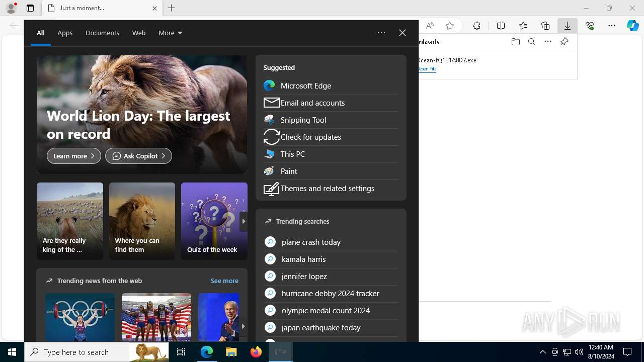Image resolution: width=644 pixels, height=362 pixels.
Task: Open the World Lion Day headline
Action: [138, 125]
